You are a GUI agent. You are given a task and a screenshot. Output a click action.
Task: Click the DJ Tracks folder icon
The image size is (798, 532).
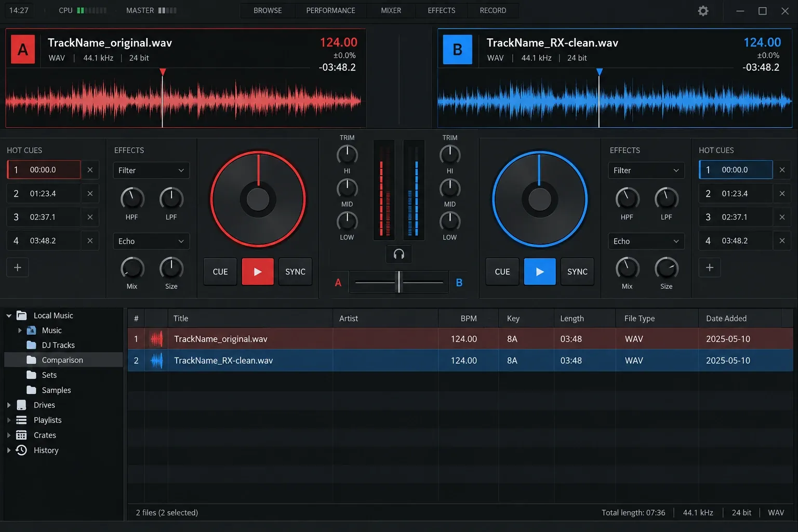point(32,345)
